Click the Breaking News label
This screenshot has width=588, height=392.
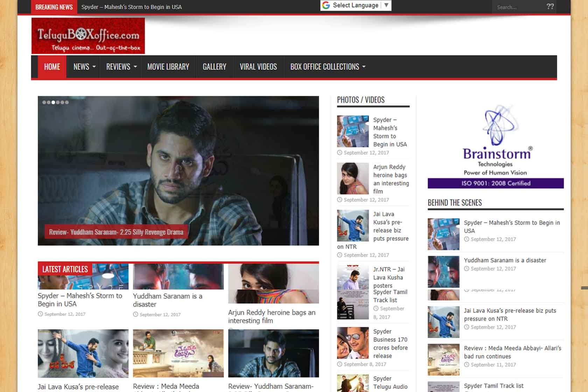click(54, 7)
